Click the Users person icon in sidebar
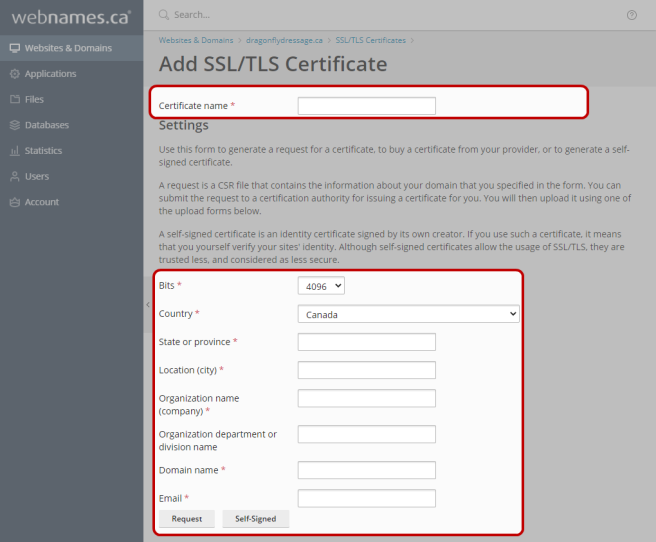 (x=14, y=177)
